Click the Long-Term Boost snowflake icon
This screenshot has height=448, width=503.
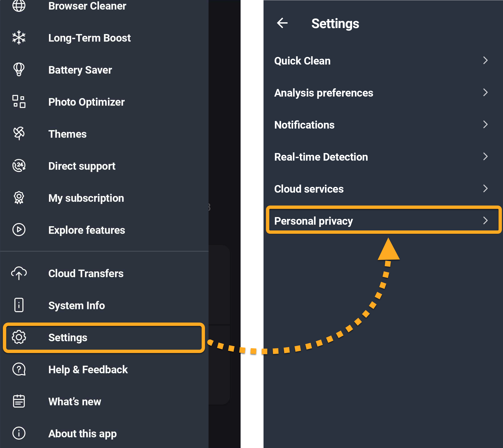(x=19, y=38)
